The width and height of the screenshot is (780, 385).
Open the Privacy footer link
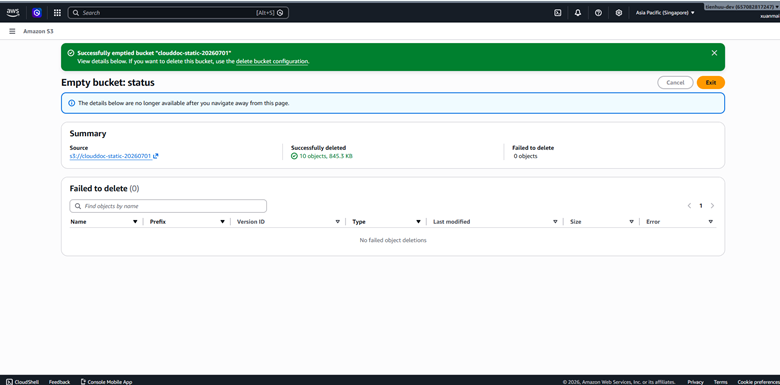point(695,382)
